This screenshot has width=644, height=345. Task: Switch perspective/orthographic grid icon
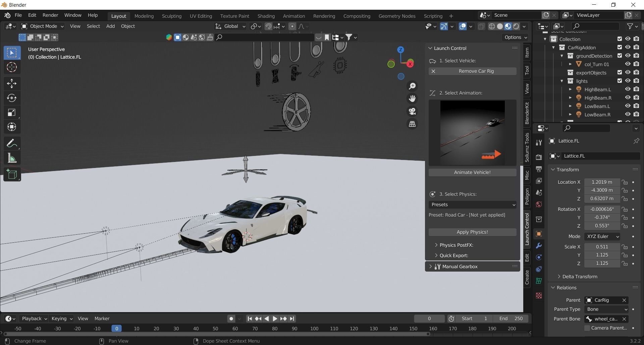pos(412,124)
